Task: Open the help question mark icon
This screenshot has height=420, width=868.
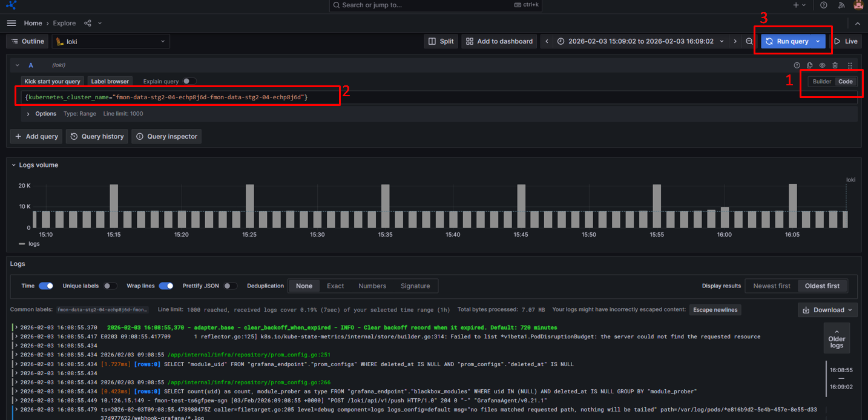Action: pos(824,5)
